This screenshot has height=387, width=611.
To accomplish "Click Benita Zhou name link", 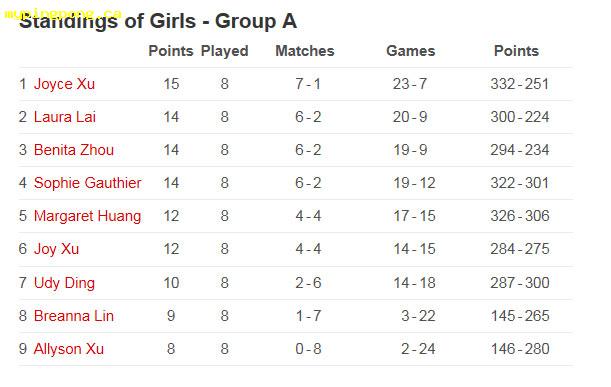I will click(74, 150).
